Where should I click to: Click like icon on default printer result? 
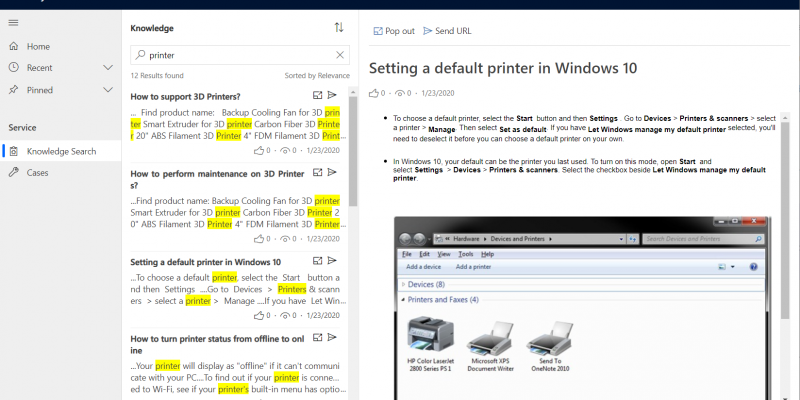[x=259, y=315]
